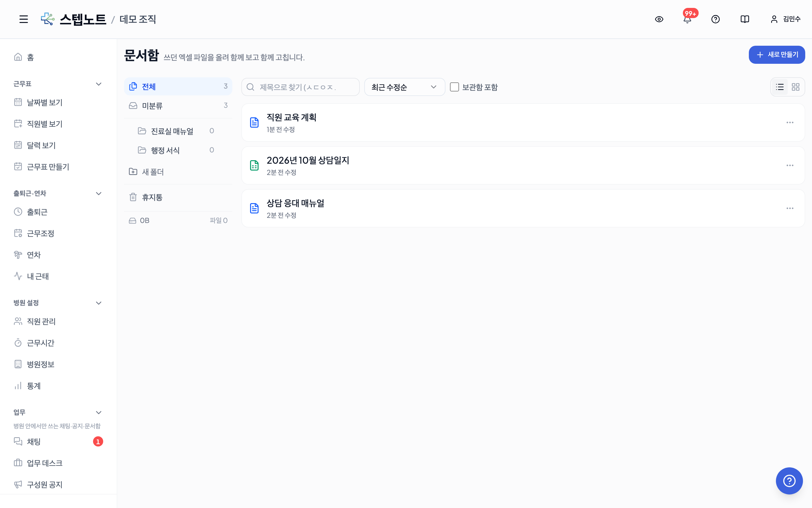Click 새로 만들기 button
812x508 pixels.
tap(777, 55)
